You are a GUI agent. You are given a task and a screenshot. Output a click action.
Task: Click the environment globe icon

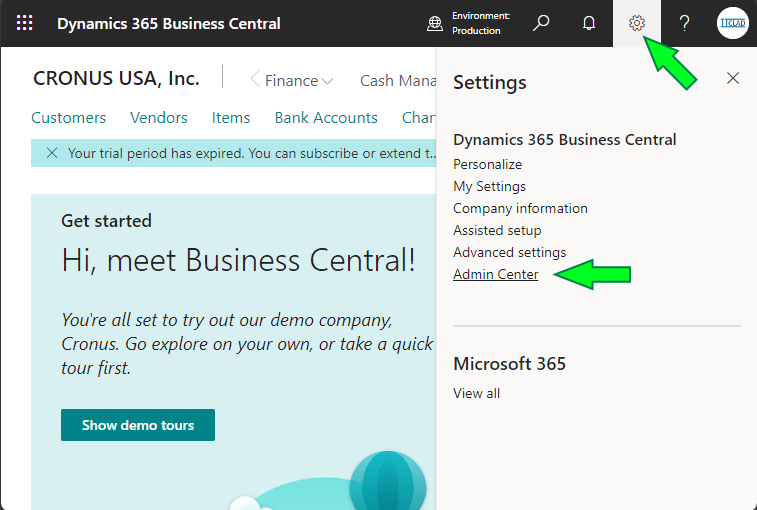tap(435, 23)
